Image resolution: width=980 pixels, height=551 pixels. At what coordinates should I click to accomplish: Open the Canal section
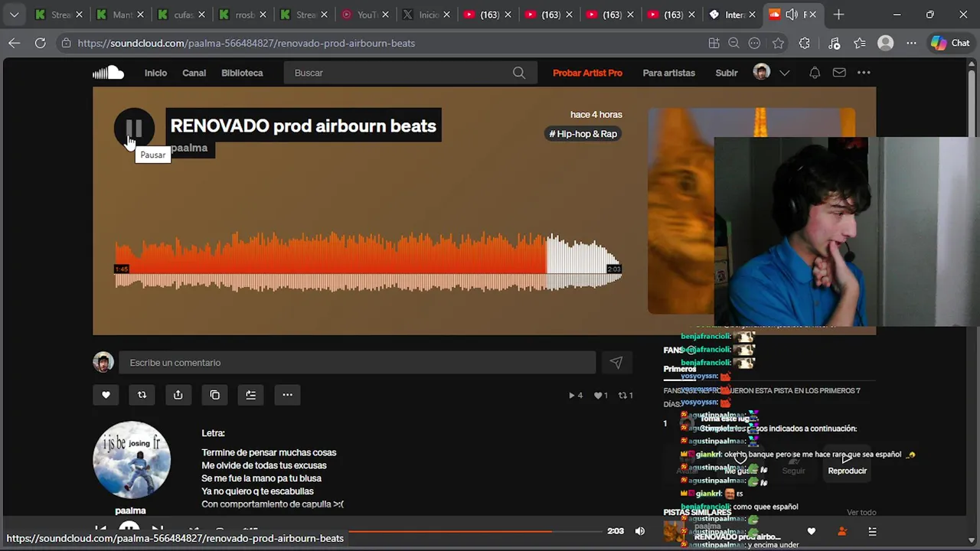[x=194, y=73]
